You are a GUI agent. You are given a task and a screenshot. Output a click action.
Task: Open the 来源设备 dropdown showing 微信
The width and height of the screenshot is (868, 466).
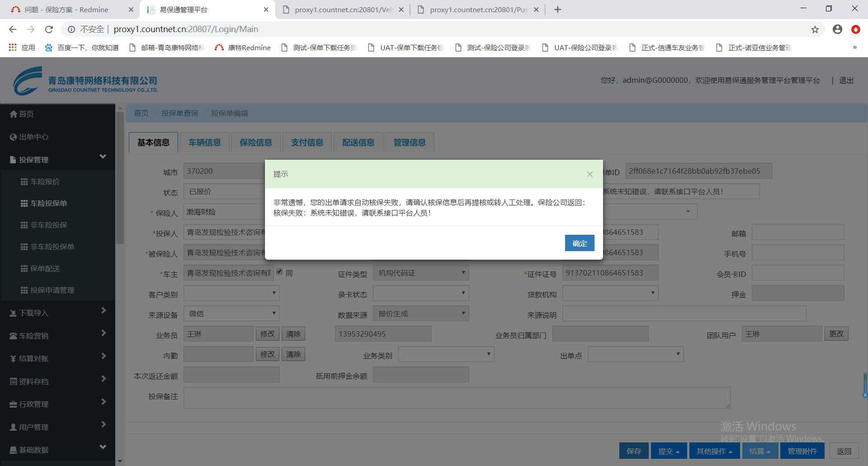[x=231, y=314]
